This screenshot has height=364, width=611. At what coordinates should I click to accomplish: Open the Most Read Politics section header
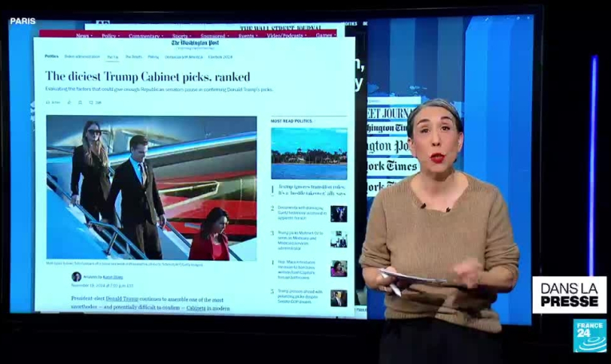(292, 121)
